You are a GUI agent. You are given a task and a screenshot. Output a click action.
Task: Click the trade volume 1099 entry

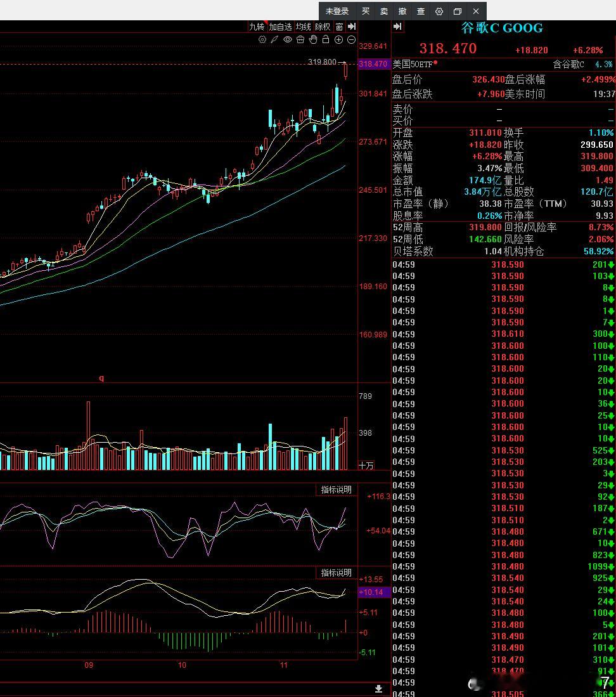click(598, 566)
